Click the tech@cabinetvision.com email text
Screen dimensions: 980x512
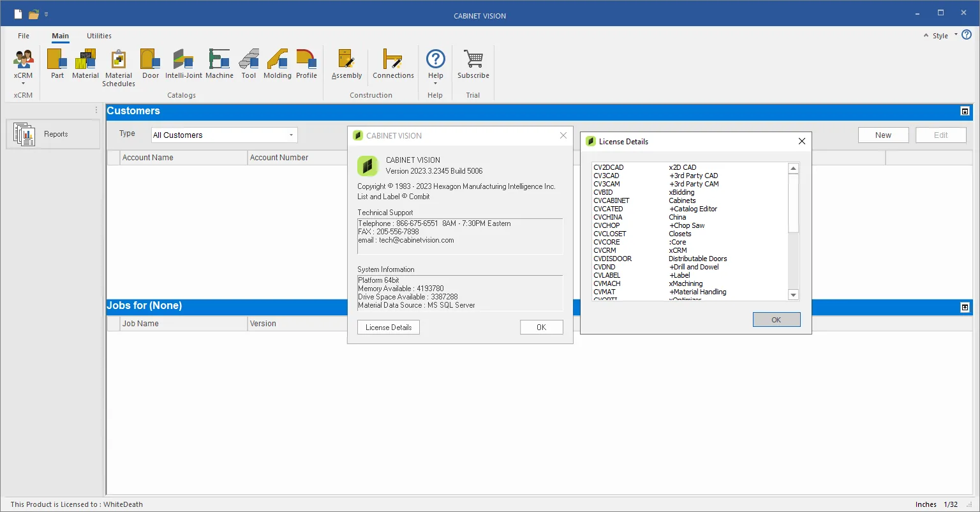[417, 240]
